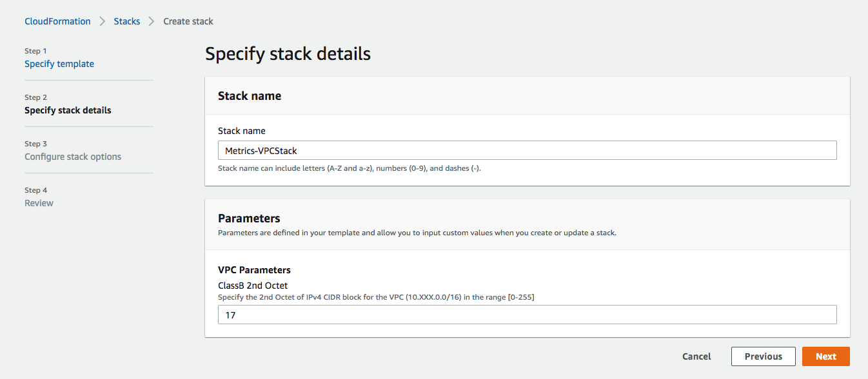Image resolution: width=868 pixels, height=379 pixels.
Task: Open the CloudFormation breadcrumb link
Action: coord(57,21)
